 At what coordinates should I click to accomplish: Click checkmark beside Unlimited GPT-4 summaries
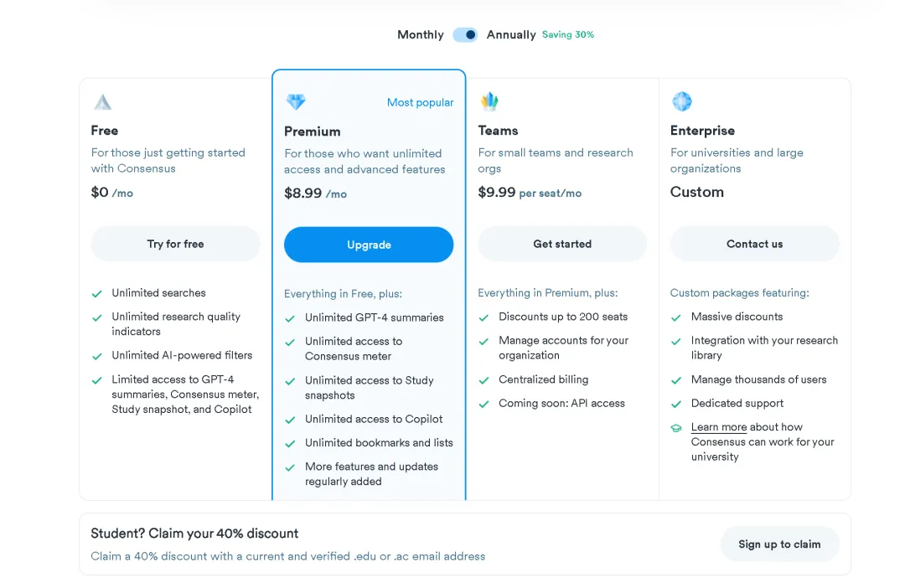coord(290,318)
